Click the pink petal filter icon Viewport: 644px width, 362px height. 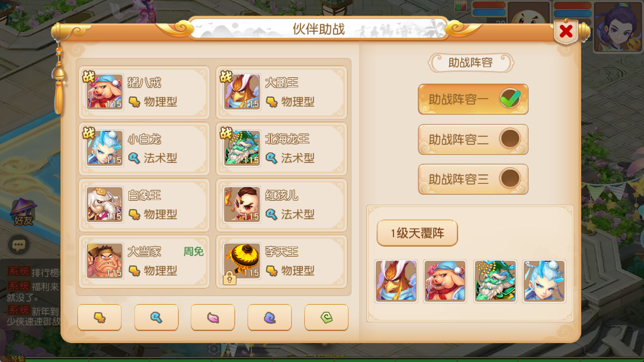[x=213, y=317]
